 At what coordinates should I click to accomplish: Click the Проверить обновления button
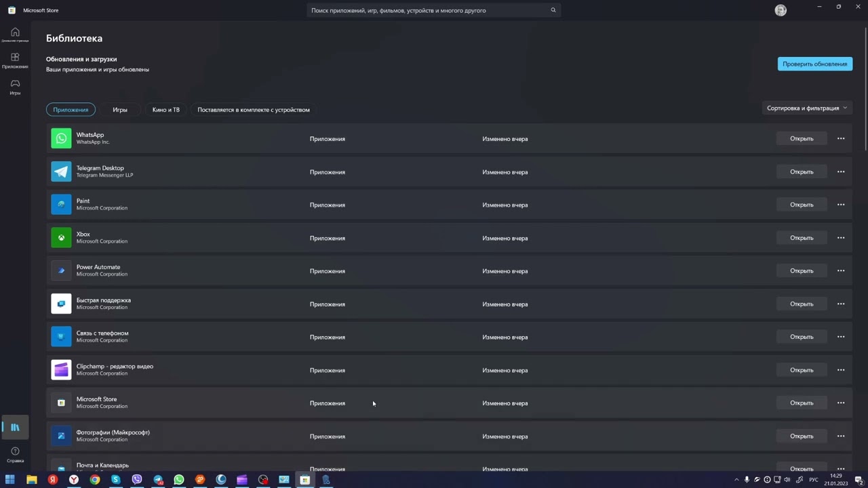pyautogui.click(x=815, y=64)
